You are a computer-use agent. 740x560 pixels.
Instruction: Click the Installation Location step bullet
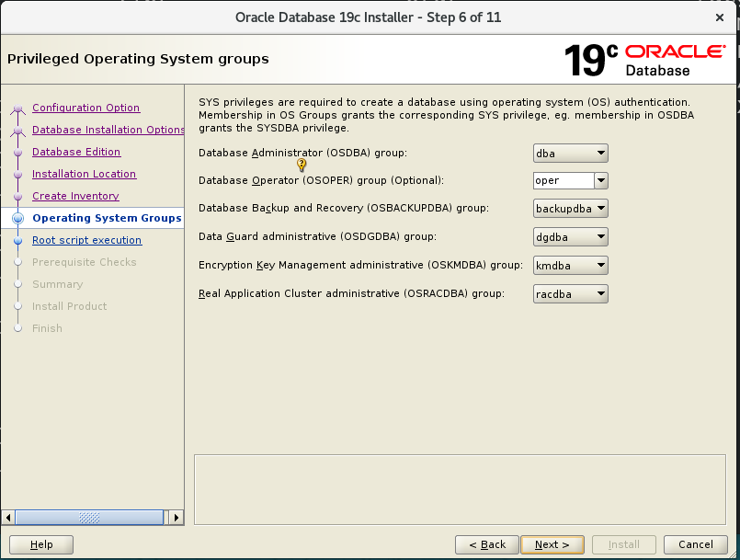[18, 174]
